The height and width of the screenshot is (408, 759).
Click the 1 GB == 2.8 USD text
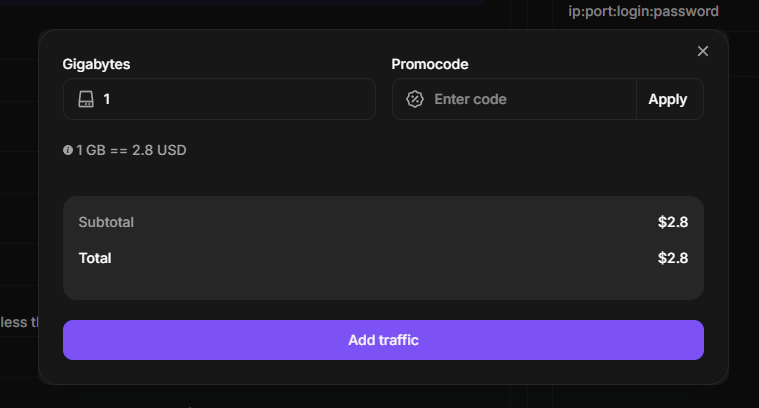(132, 150)
